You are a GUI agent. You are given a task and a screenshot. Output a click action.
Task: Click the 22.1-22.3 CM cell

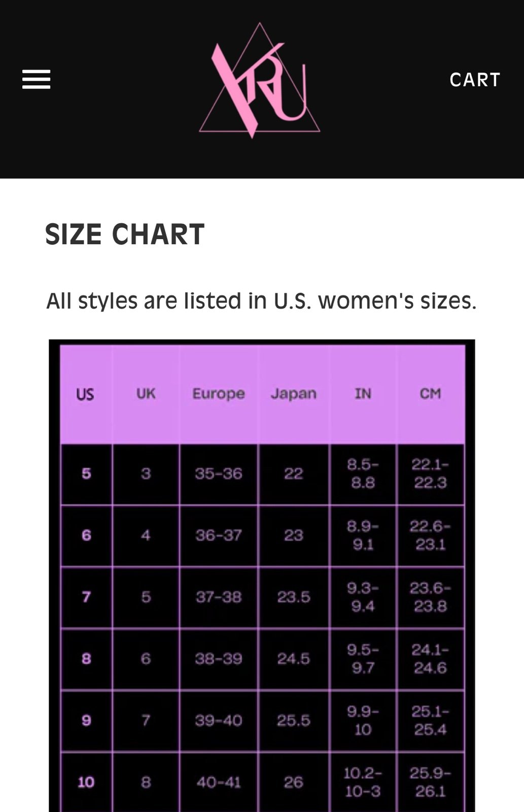(x=430, y=474)
